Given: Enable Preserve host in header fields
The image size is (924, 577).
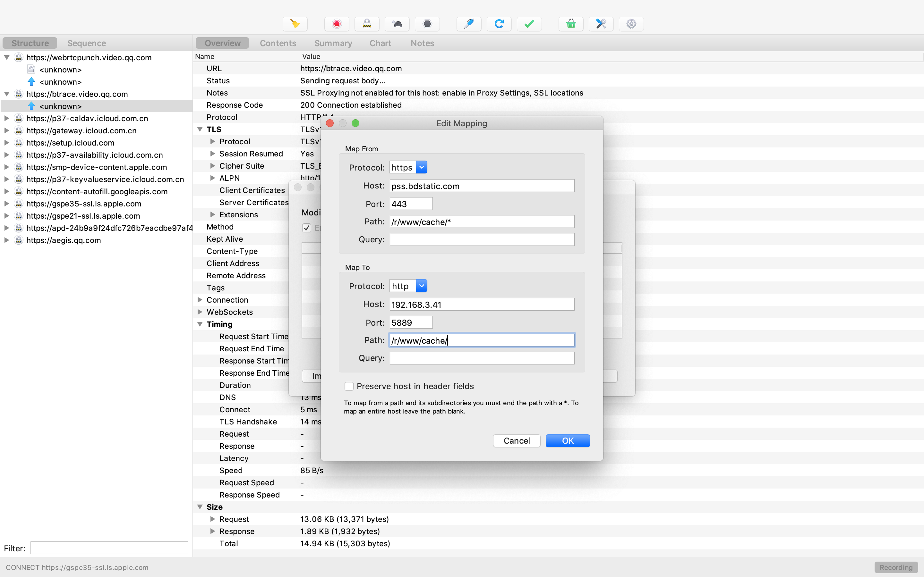Looking at the screenshot, I should pyautogui.click(x=349, y=386).
